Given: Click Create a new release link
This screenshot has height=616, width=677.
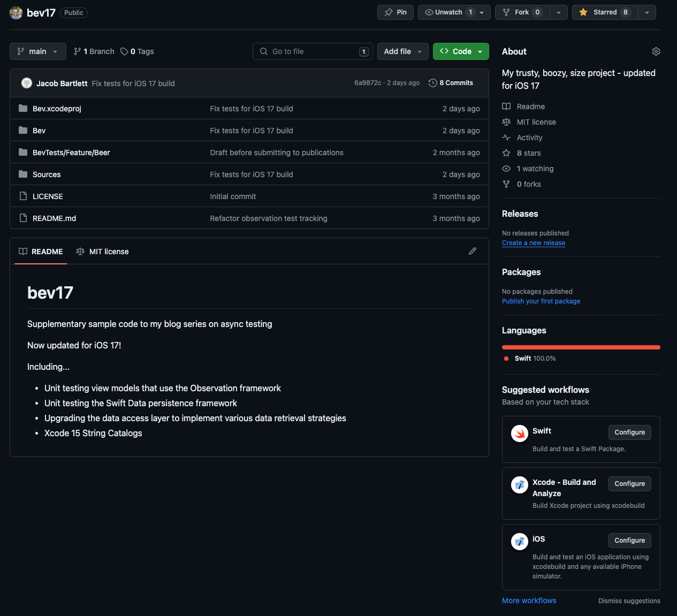Looking at the screenshot, I should [x=534, y=243].
